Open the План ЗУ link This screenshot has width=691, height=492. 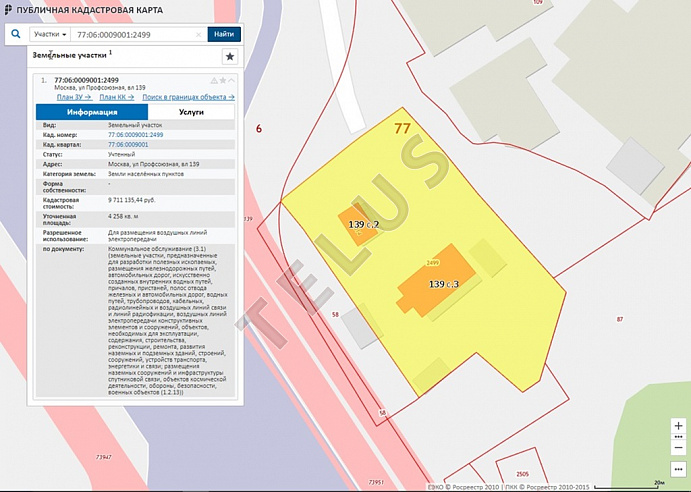click(x=74, y=97)
